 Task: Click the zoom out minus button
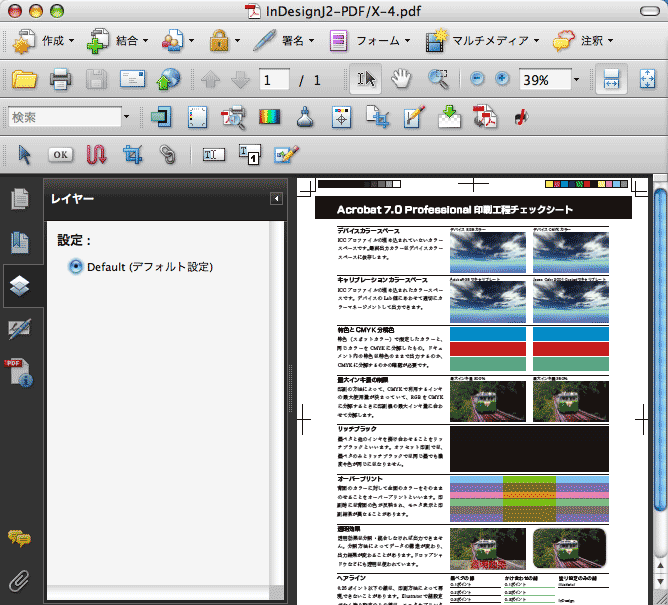[x=477, y=79]
